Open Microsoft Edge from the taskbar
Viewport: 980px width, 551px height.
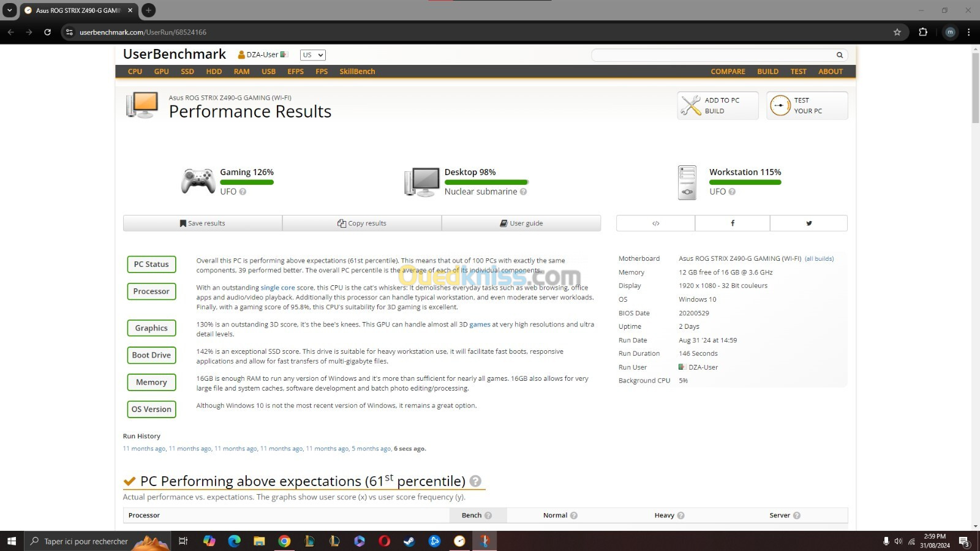point(234,541)
